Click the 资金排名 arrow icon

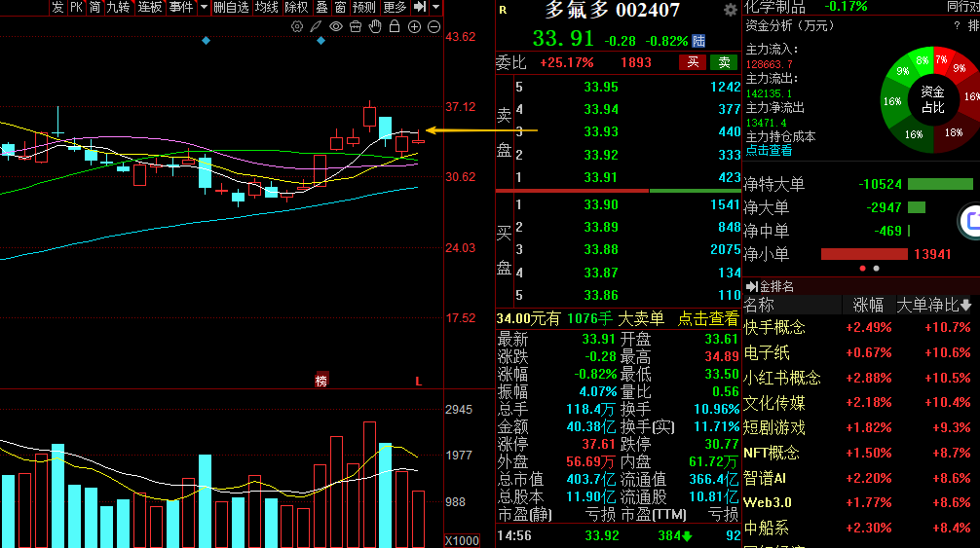click(751, 286)
